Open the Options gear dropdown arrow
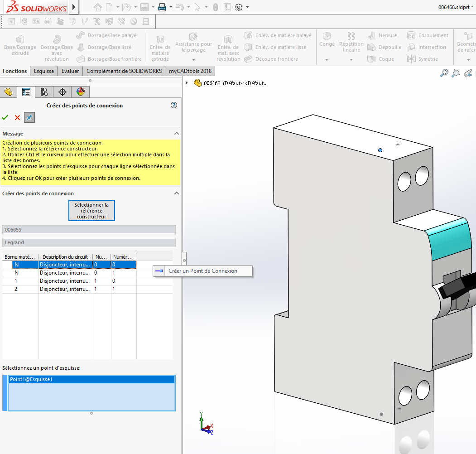 pyautogui.click(x=247, y=7)
